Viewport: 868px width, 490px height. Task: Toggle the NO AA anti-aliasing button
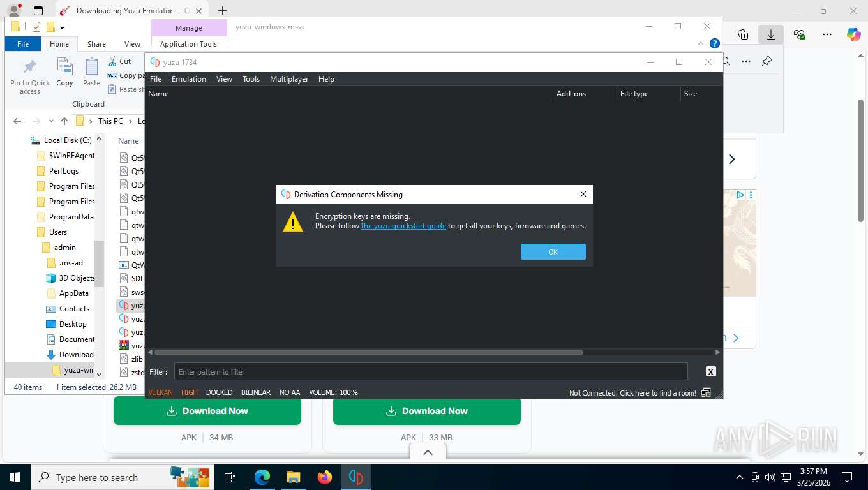tap(290, 392)
